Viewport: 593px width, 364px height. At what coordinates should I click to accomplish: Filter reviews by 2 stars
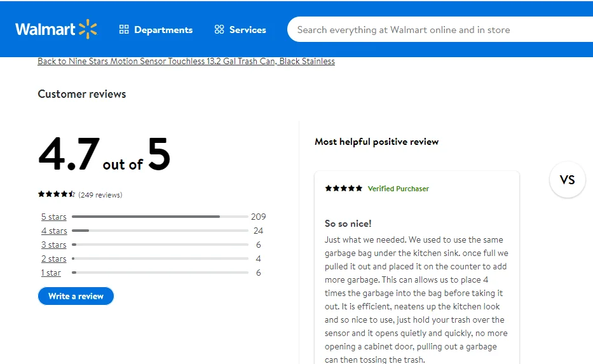[54, 259]
